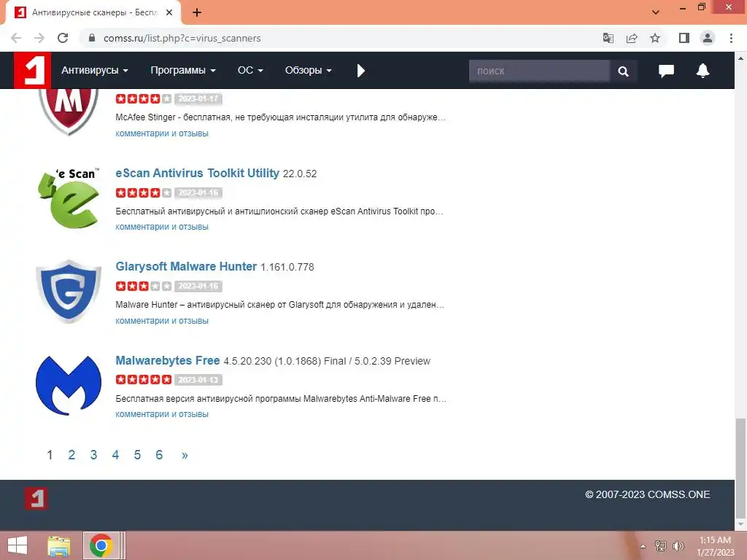The image size is (747, 560).
Task: Open a new tab with plus button
Action: click(197, 13)
